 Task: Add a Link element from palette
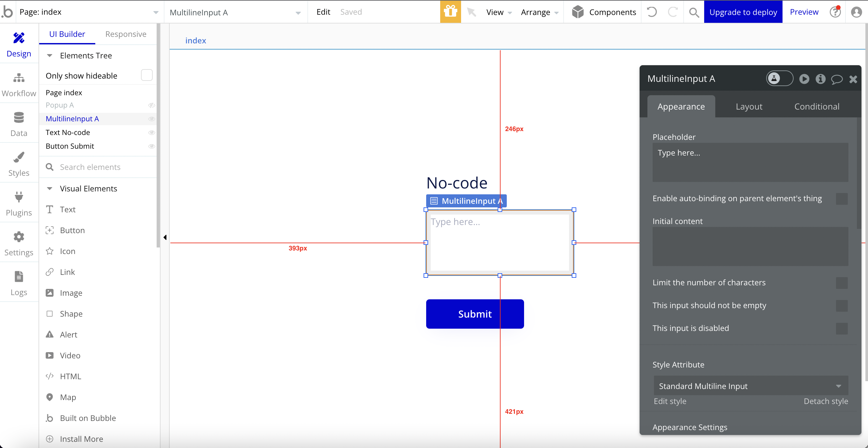68,272
